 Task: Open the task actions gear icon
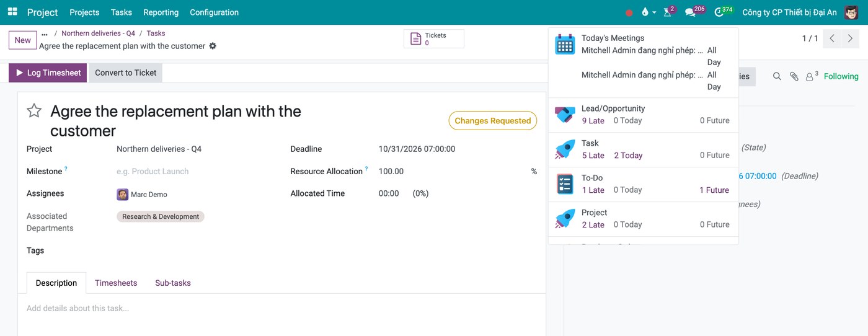[213, 46]
